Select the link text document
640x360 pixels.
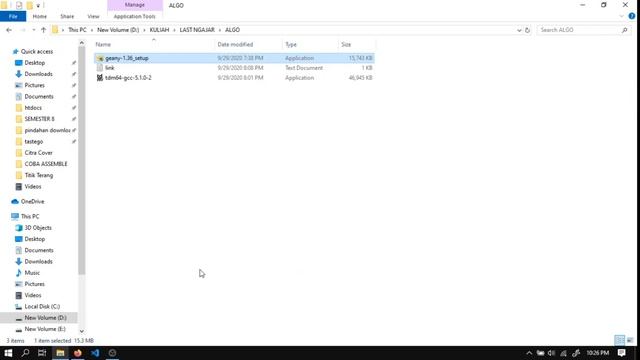click(234, 68)
